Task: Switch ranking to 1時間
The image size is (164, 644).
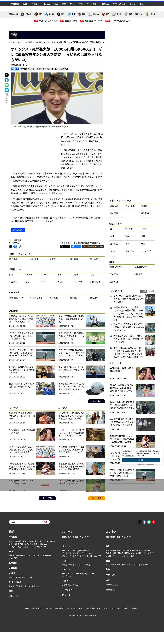Action: (x=144, y=291)
